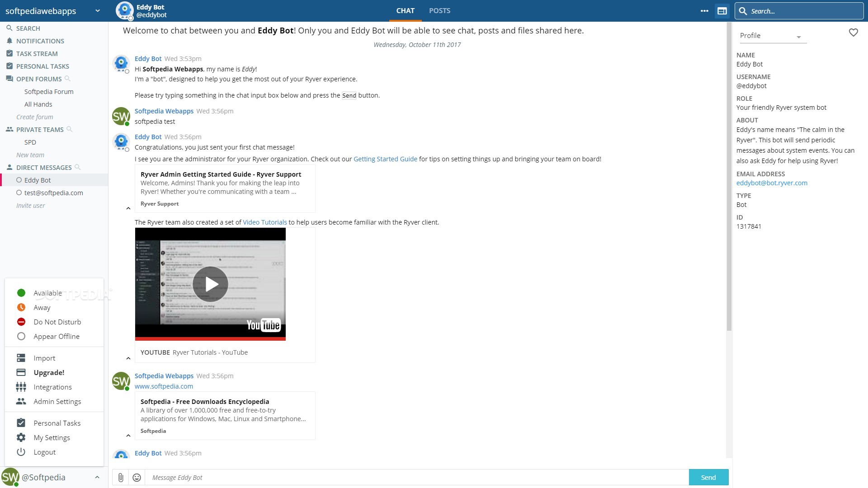
Task: Collapse the @Softpedia user menu chevron
Action: point(97,477)
